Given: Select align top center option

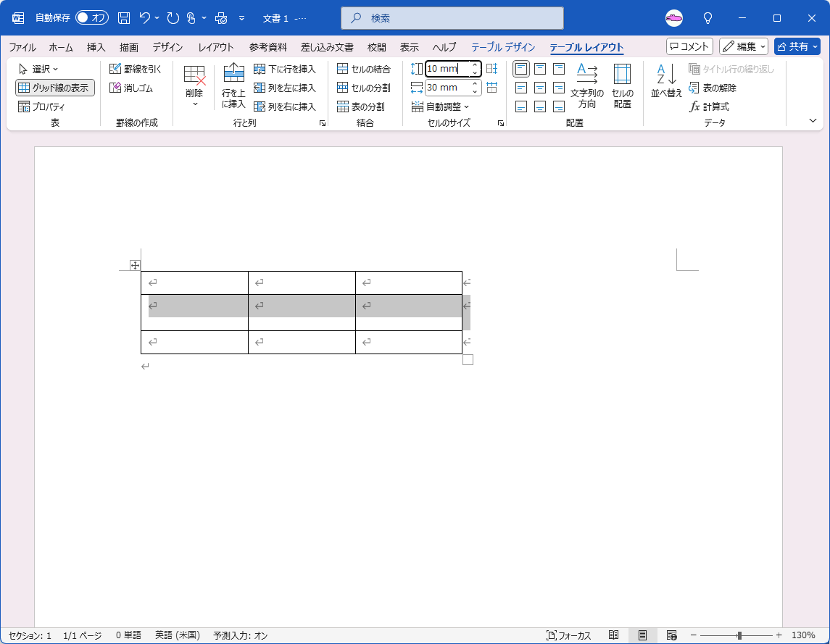Looking at the screenshot, I should click(540, 69).
